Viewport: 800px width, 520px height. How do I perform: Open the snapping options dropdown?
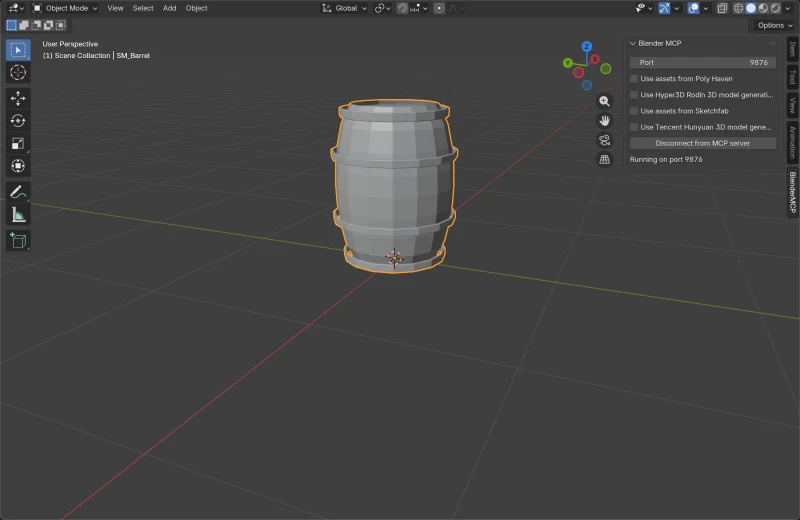(418, 8)
